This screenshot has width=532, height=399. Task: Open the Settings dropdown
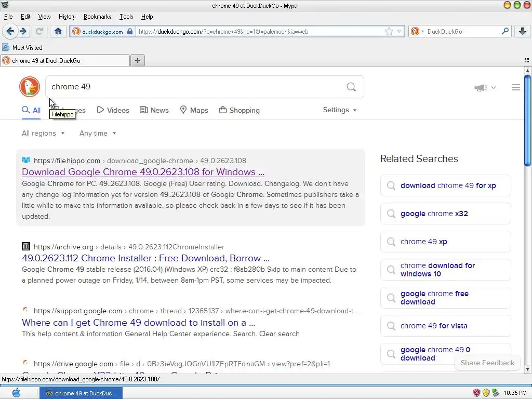[x=340, y=110]
